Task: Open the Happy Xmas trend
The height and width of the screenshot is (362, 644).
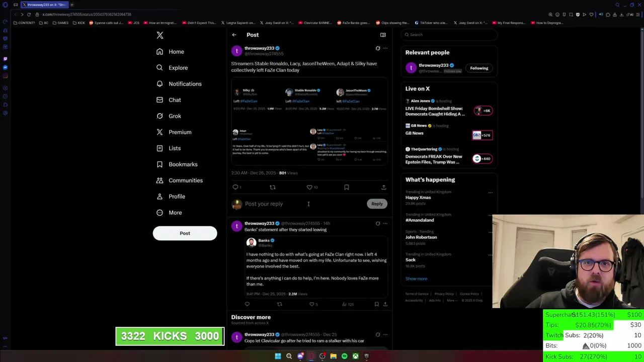Action: tap(418, 198)
